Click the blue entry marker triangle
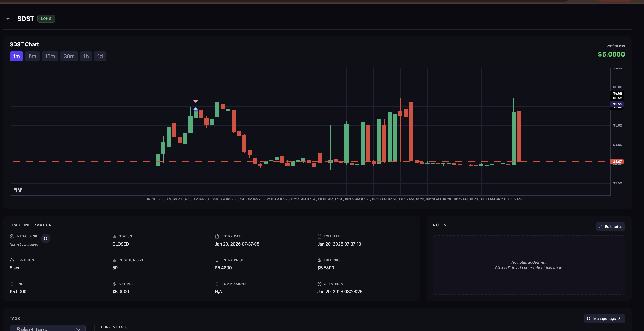Screen dimensions: 644x331 196,109
